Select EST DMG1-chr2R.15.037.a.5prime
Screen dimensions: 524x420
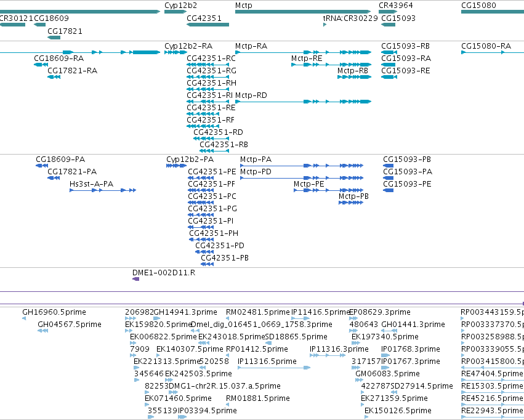pyautogui.click(x=225, y=386)
